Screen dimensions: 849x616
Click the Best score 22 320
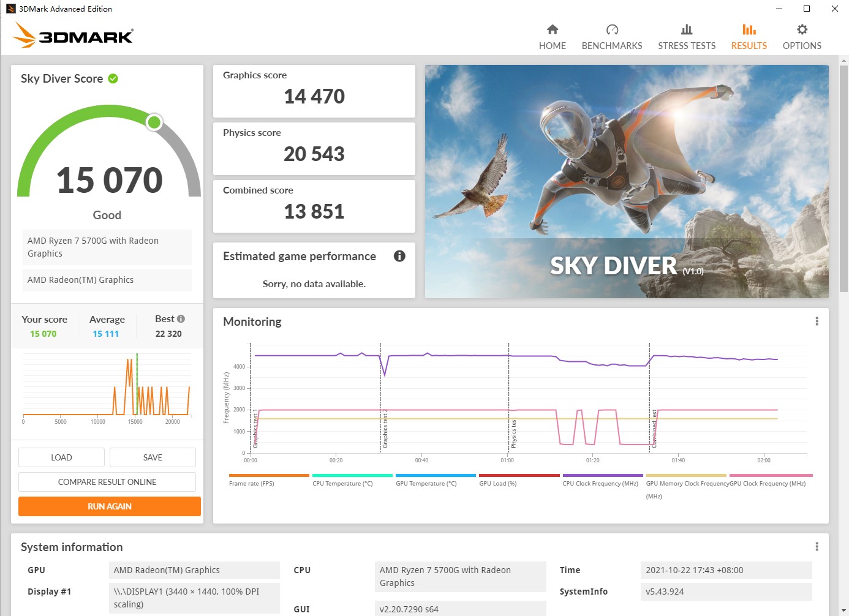click(x=168, y=334)
